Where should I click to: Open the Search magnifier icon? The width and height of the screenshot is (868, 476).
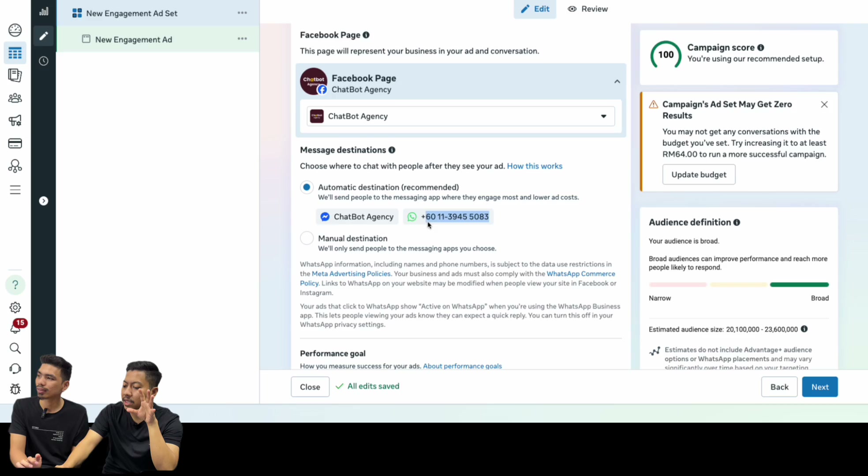pyautogui.click(x=15, y=348)
